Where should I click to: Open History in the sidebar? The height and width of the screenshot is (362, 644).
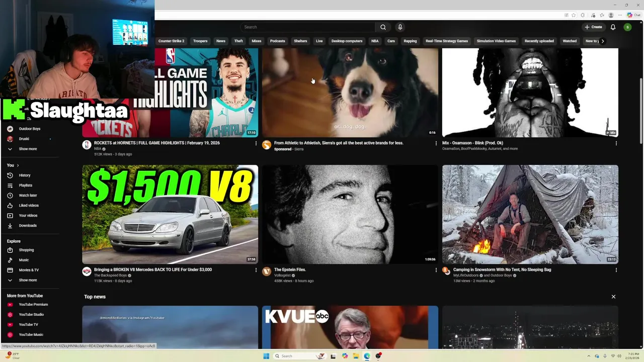pyautogui.click(x=25, y=175)
